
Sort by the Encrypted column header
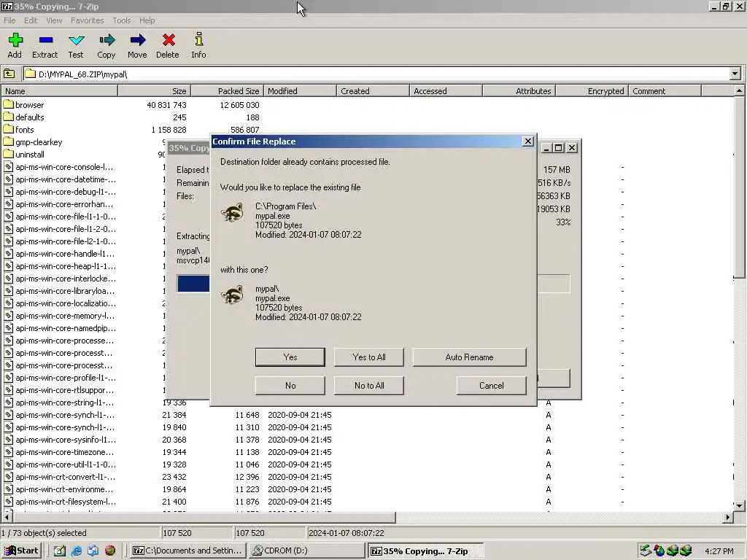point(592,91)
